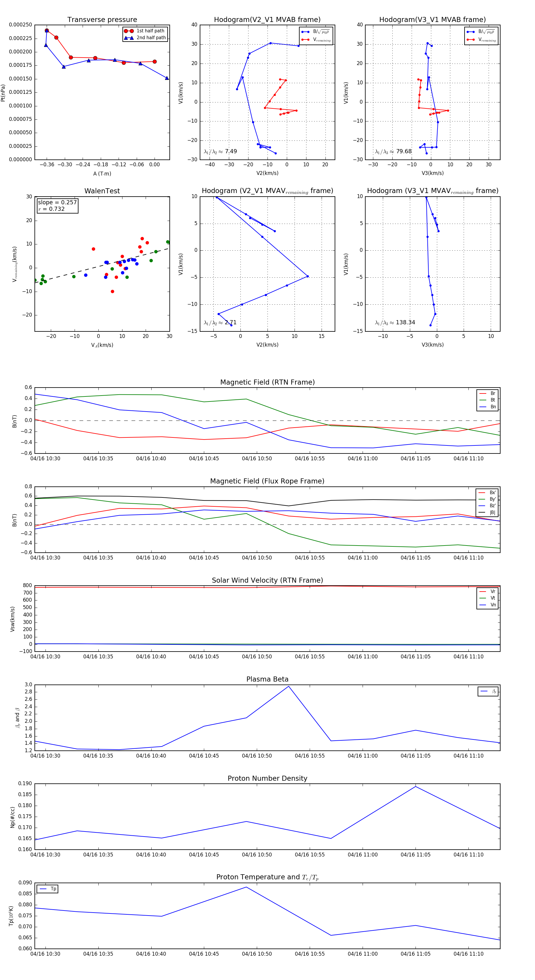
Task: Select the "Vr" legend entry
Action: 487,592
